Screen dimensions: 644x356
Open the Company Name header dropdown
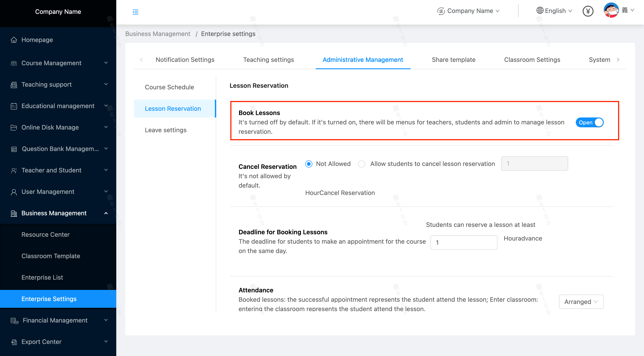point(468,11)
